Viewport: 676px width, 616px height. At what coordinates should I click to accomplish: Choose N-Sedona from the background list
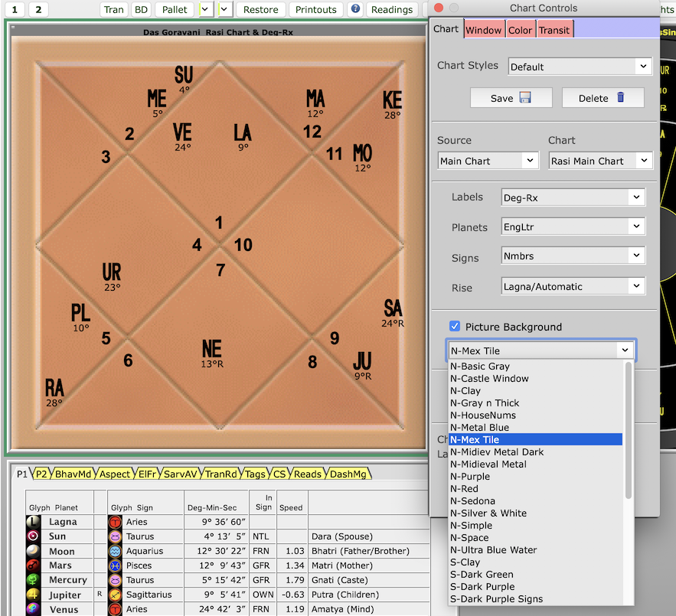[x=472, y=501]
